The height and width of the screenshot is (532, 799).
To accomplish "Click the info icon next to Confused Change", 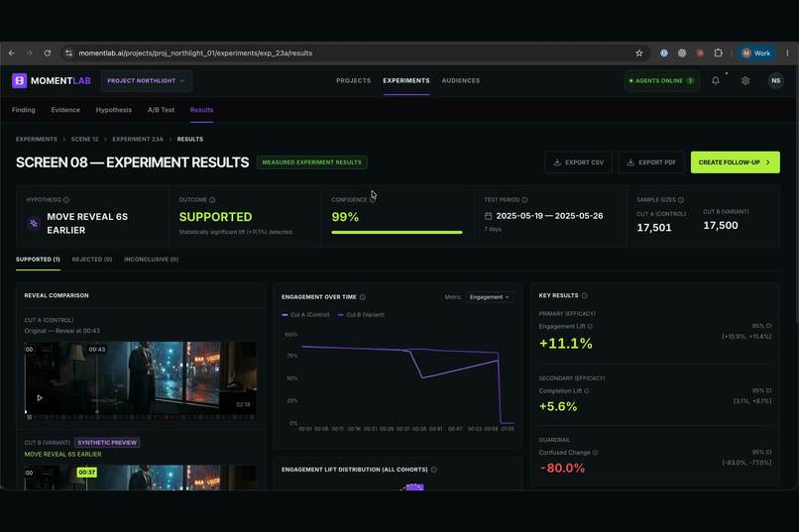I will (x=595, y=453).
